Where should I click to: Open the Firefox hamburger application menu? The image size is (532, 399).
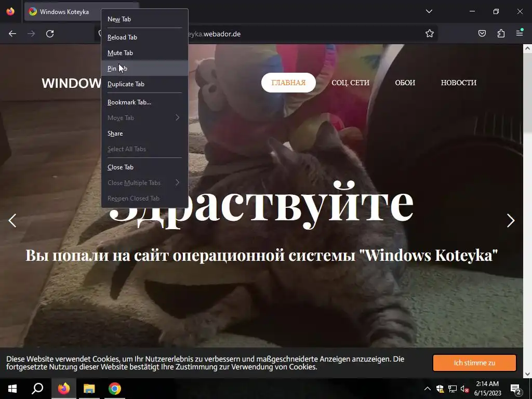tap(520, 33)
